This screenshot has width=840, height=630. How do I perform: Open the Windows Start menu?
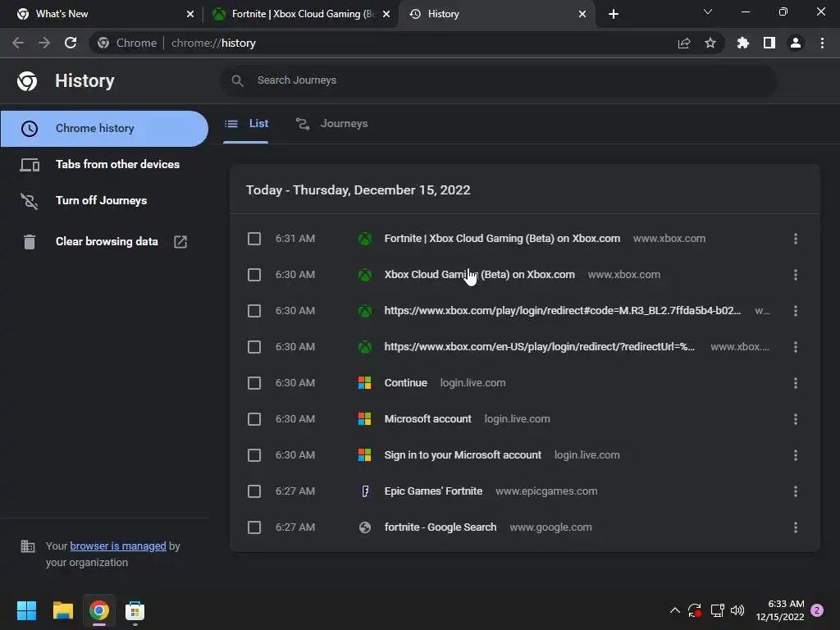pyautogui.click(x=26, y=610)
